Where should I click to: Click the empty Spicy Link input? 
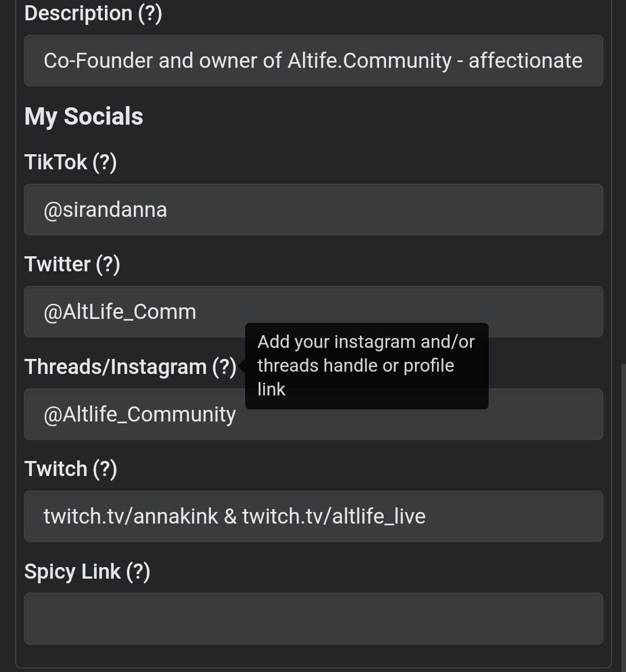tap(313, 619)
